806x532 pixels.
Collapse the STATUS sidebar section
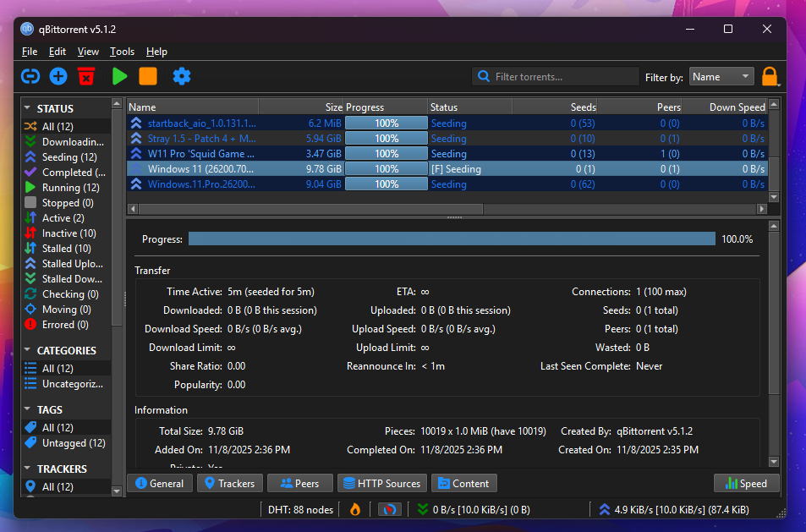[28, 108]
